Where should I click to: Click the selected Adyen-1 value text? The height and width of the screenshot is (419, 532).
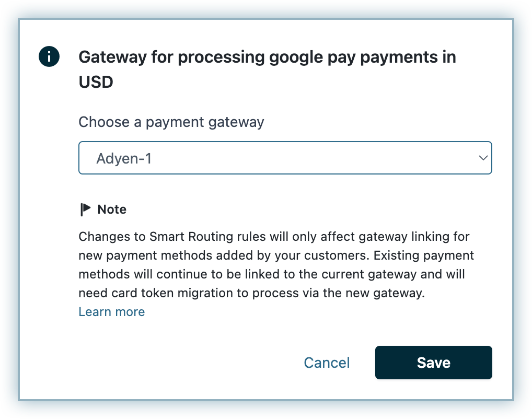(124, 158)
